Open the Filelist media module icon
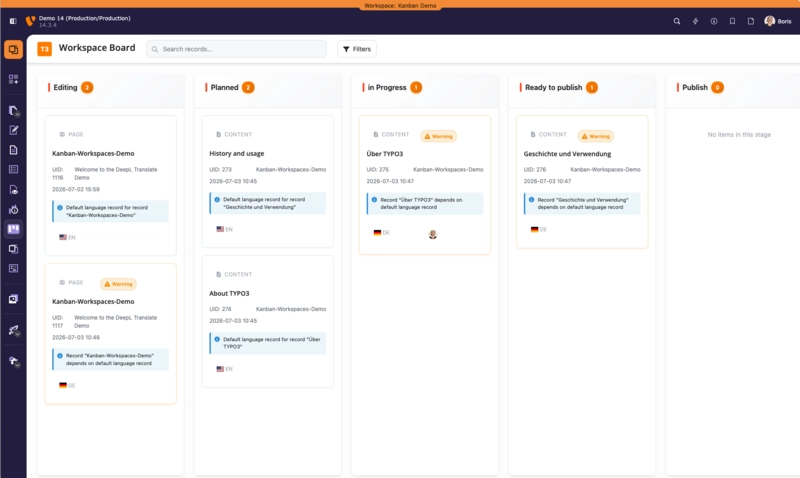Viewport: 800px width, 478px height. 13,299
